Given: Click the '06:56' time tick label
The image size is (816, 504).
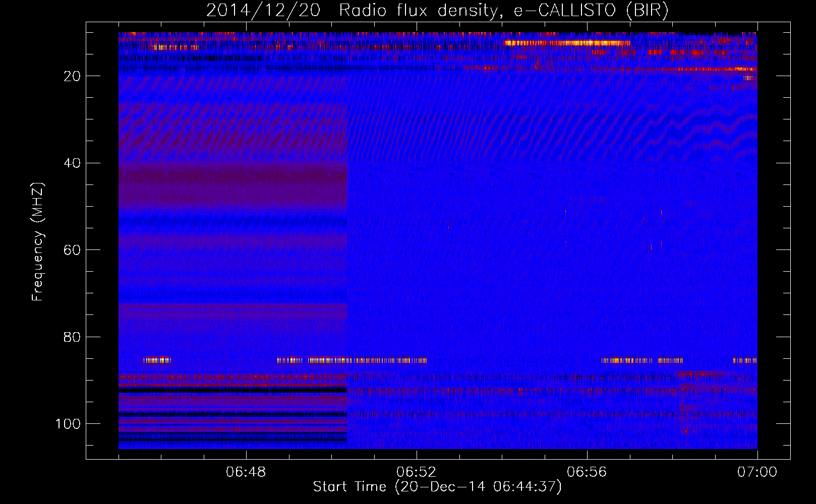Looking at the screenshot, I should [x=587, y=472].
